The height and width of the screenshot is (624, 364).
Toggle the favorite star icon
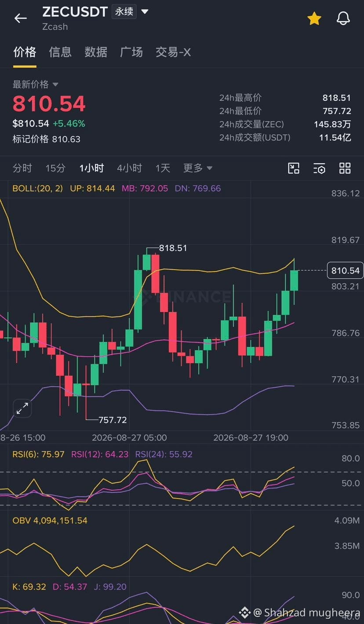[314, 18]
